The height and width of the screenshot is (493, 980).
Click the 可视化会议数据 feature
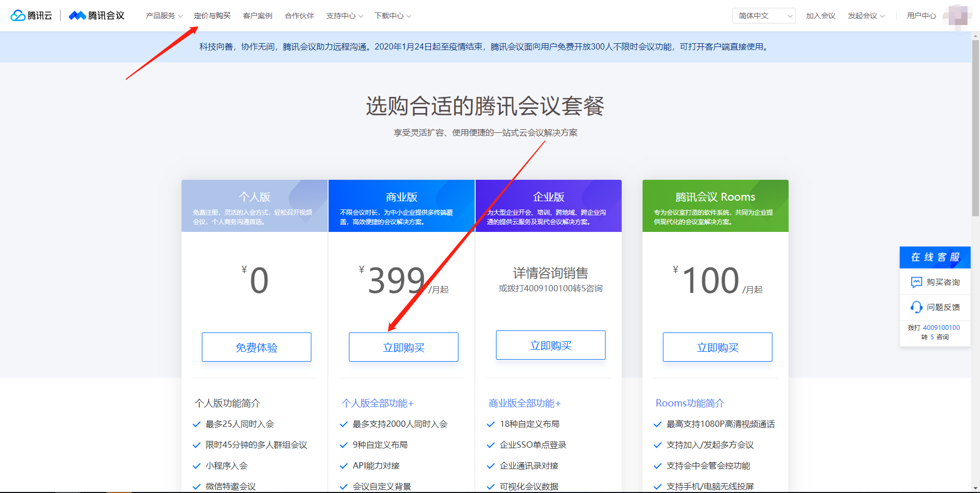(x=529, y=486)
